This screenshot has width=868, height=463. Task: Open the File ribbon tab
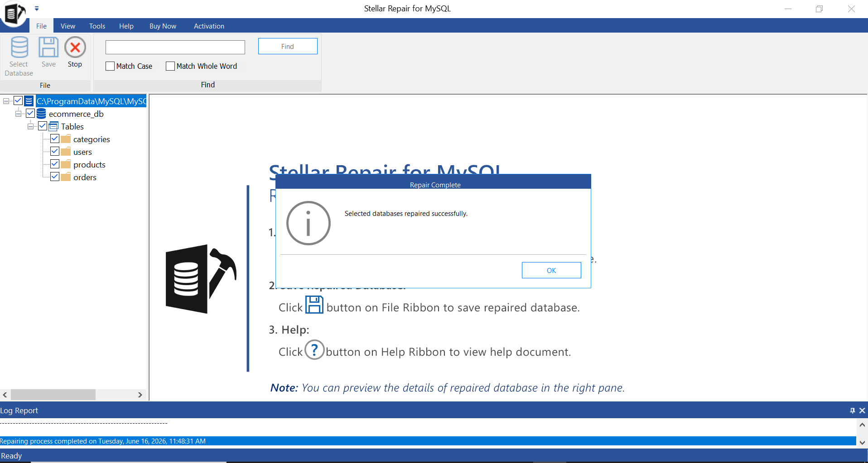coord(41,26)
